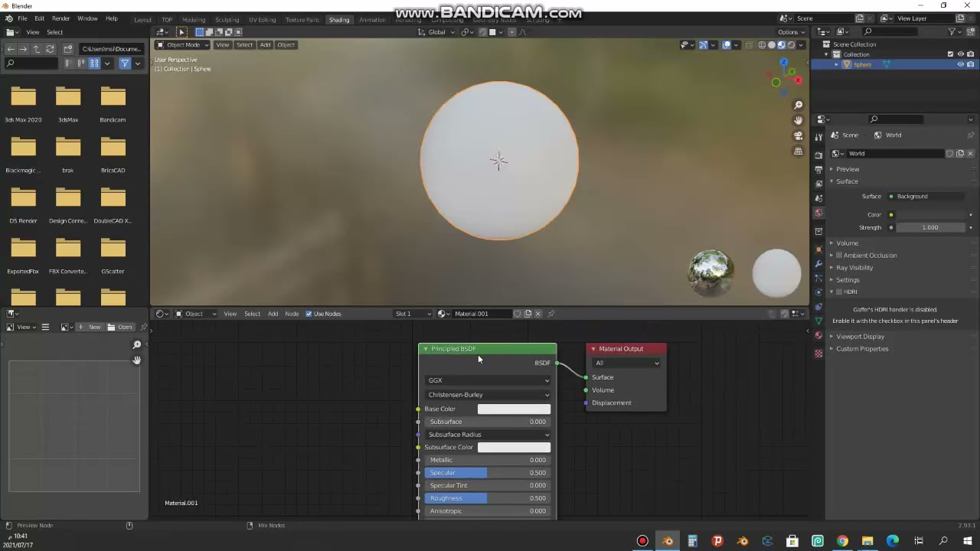Open Modifier wrench properties tab
Image resolution: width=980 pixels, height=551 pixels.
818,263
